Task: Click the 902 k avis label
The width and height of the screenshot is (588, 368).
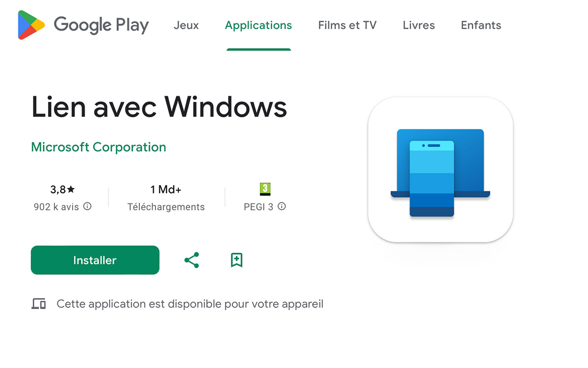Action: point(56,207)
